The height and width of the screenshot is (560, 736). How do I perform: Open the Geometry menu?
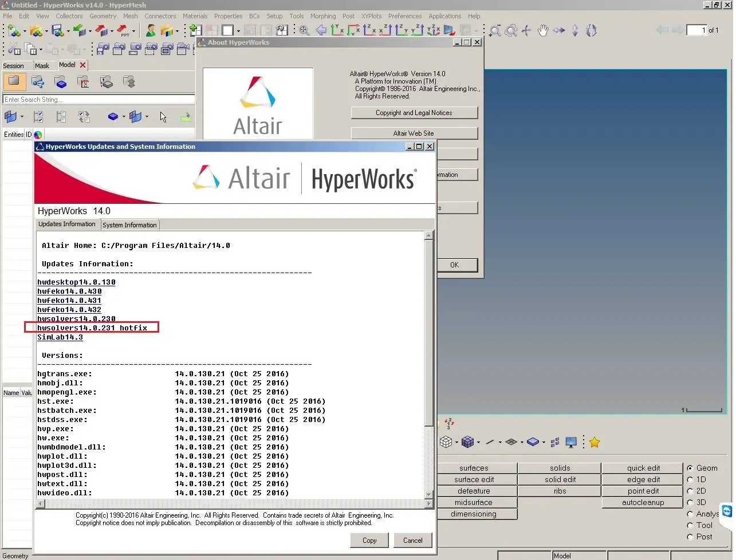point(103,16)
